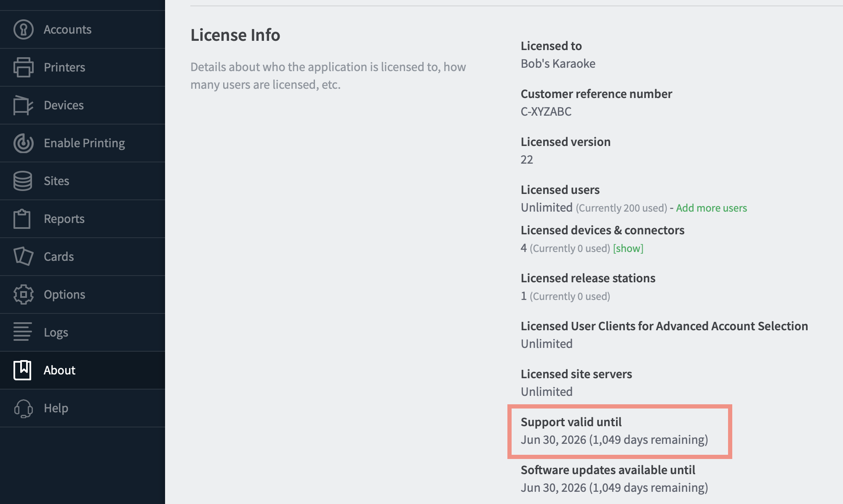Select the Devices monitor icon
This screenshot has width=843, height=504.
click(x=23, y=105)
